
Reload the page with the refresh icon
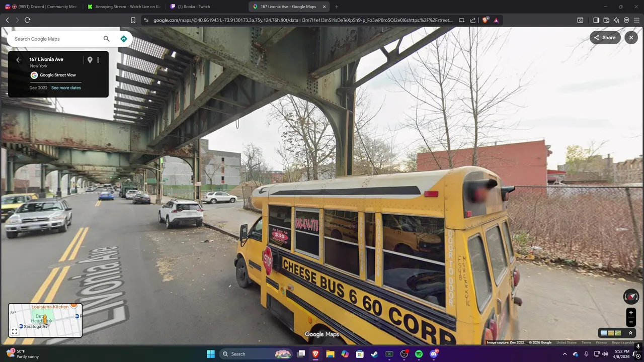[x=27, y=20]
